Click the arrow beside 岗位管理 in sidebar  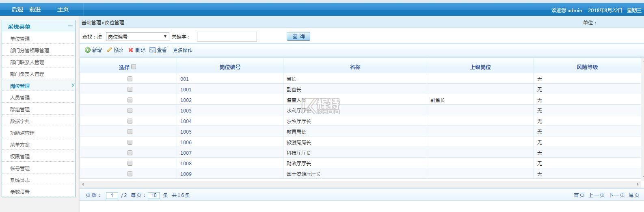(73, 85)
